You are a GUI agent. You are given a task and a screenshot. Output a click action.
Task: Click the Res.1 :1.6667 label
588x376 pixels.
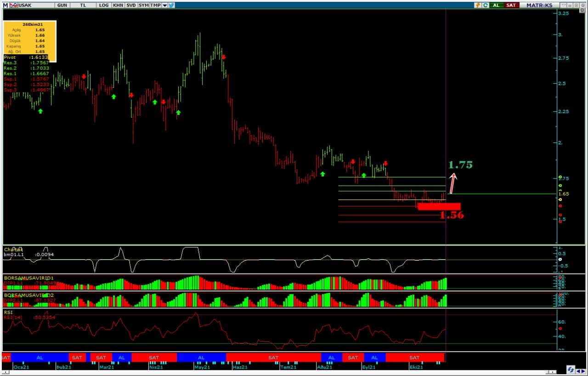[26, 74]
